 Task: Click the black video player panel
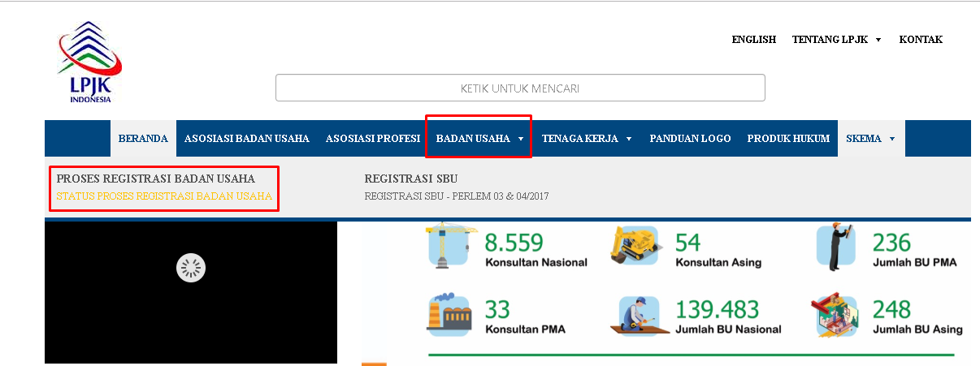(191, 292)
